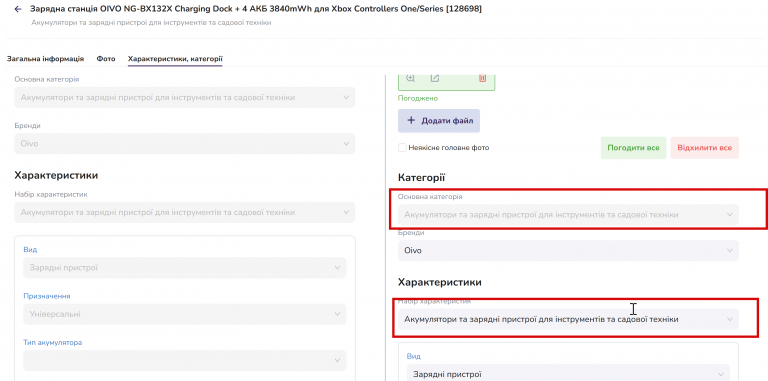The image size is (768, 381).
Task: Open left panel Вид dropdown
Action: coord(185,268)
